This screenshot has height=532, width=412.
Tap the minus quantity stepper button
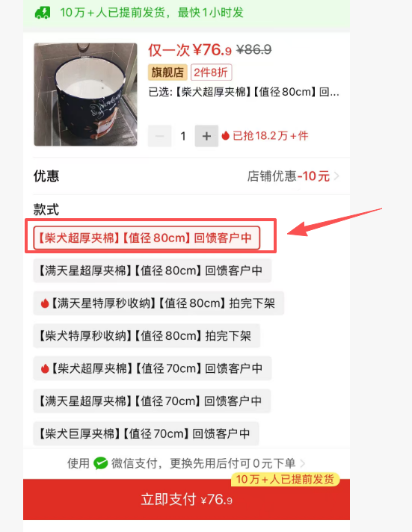159,136
